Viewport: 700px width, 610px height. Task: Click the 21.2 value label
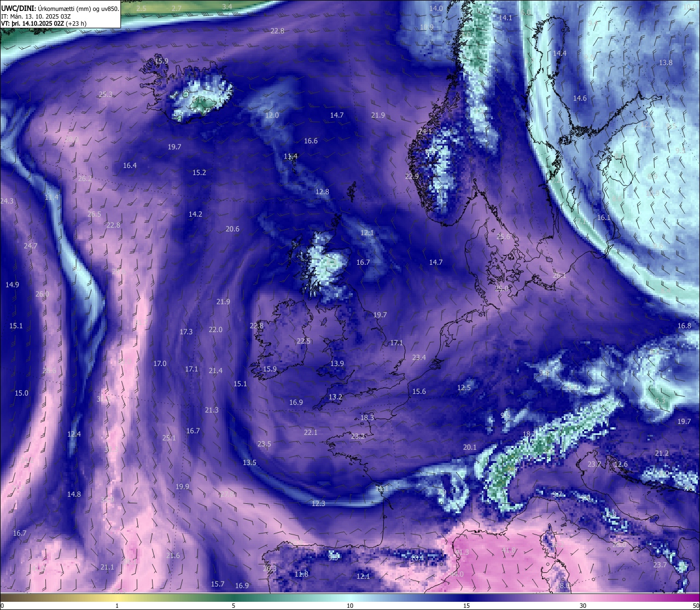click(662, 453)
